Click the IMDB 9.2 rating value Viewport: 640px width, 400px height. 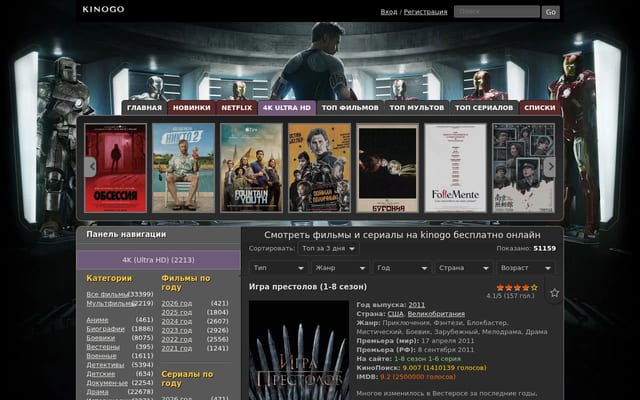point(418,377)
